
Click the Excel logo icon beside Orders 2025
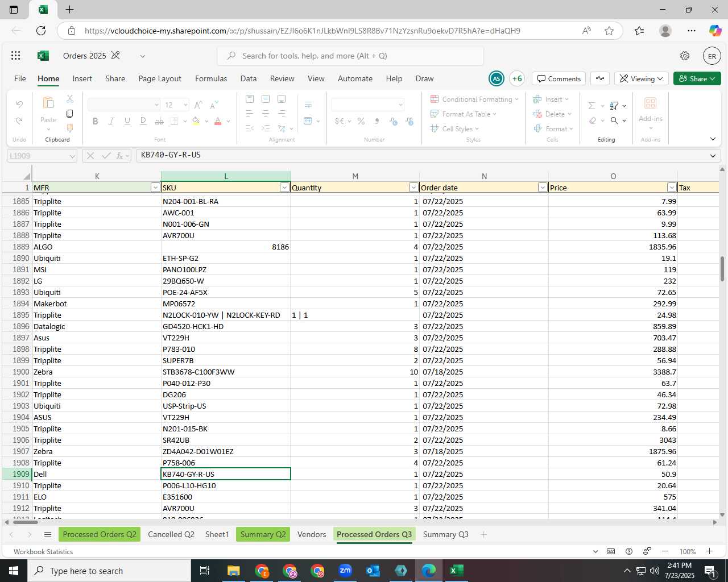click(43, 56)
